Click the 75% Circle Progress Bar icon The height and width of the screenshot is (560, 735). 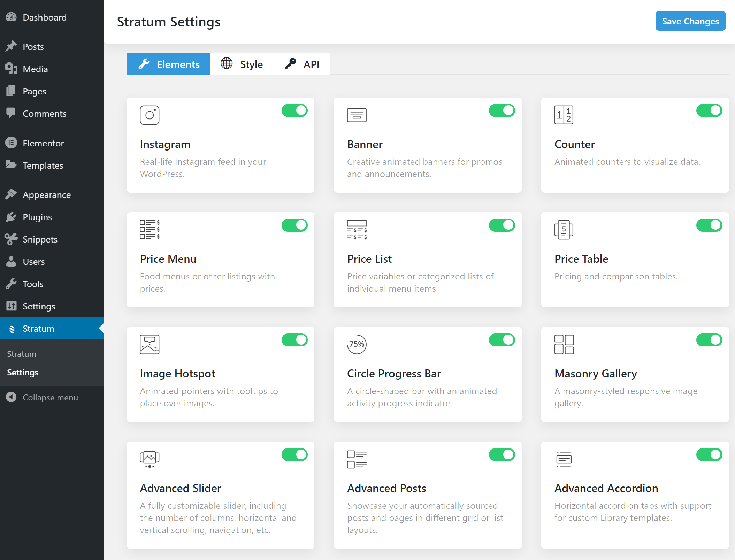pos(357,344)
